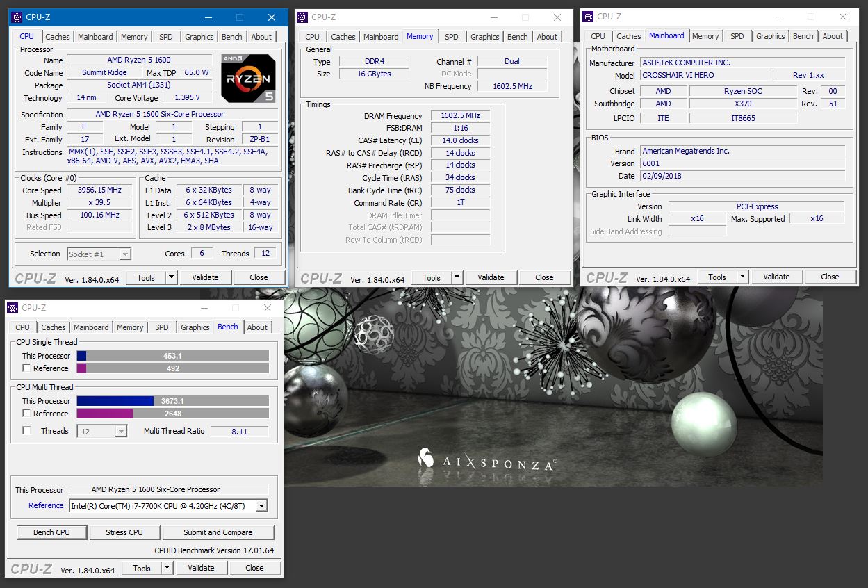Open Mainboard tab in the CPU window
Image resolution: width=868 pixels, height=588 pixels.
coord(95,37)
